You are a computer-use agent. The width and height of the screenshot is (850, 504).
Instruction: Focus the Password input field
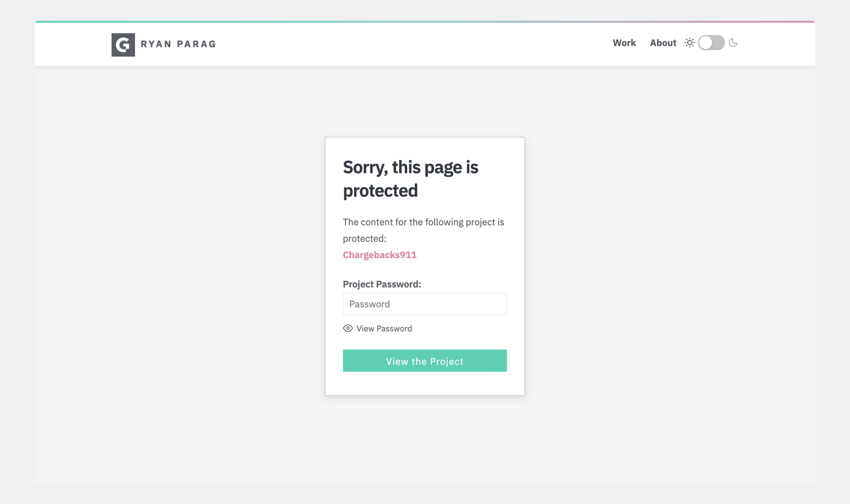[x=425, y=304]
